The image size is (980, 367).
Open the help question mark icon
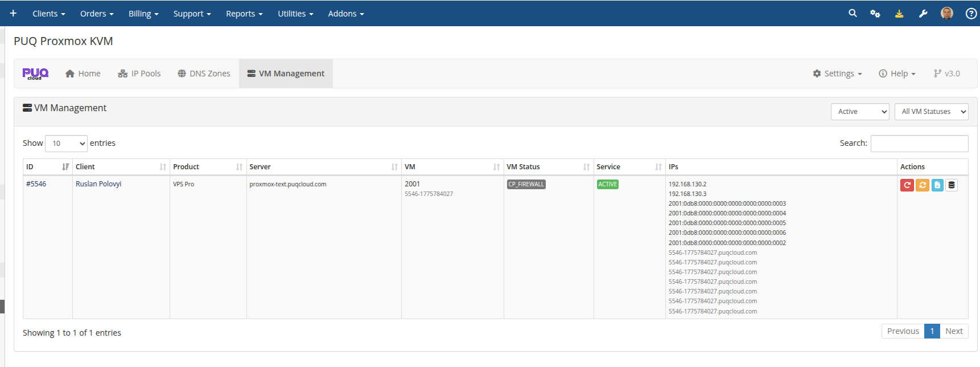pos(971,13)
